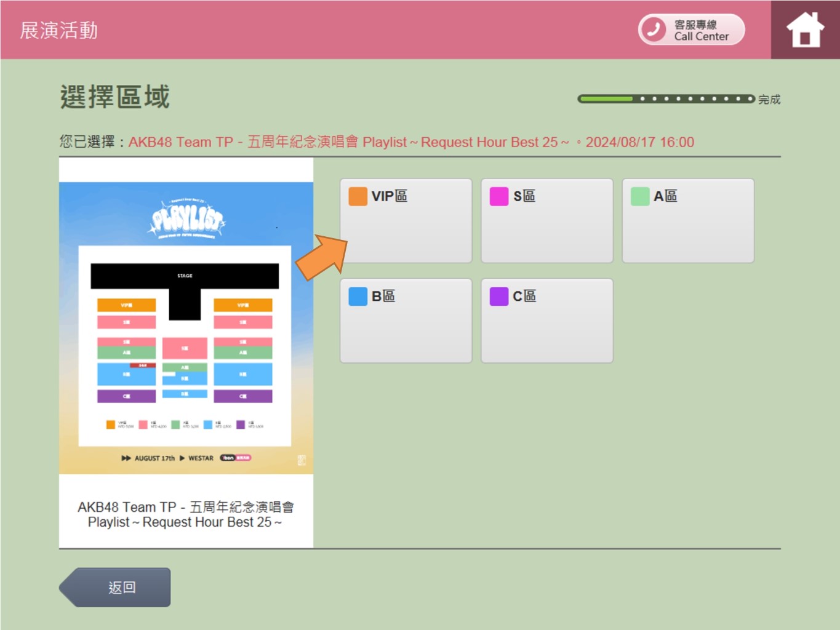Viewport: 840px width, 630px height.
Task: Select the VIP區 seating area
Action: pos(406,220)
